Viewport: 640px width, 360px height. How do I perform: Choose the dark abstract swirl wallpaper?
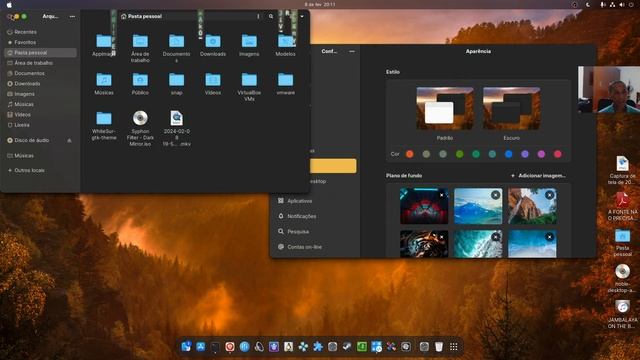(x=424, y=244)
